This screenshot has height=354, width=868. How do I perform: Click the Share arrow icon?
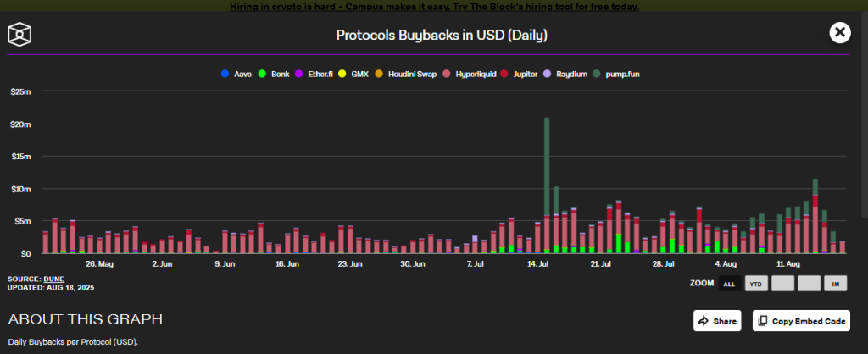704,321
